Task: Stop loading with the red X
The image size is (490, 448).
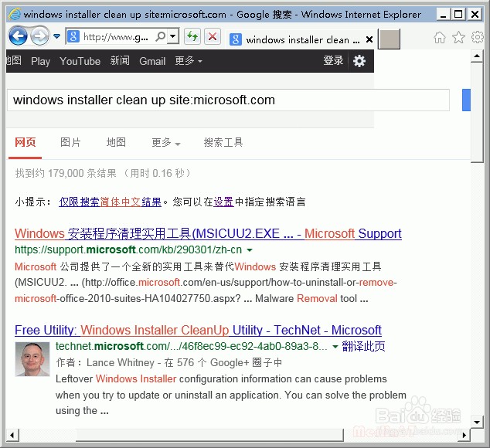Action: coord(213,37)
